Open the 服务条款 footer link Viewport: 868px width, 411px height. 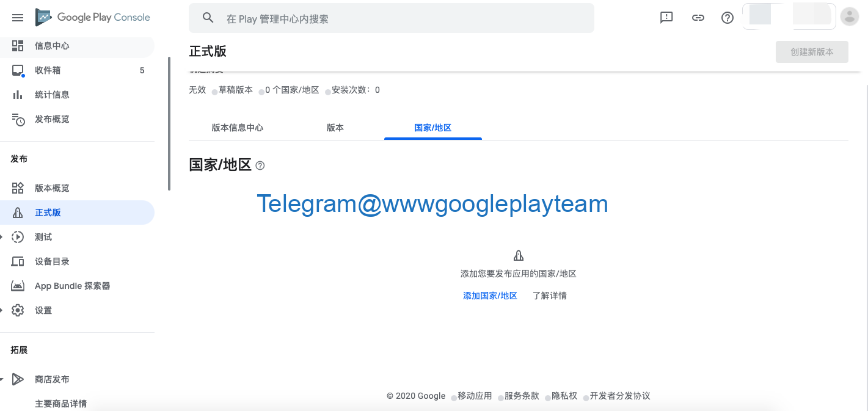click(522, 396)
